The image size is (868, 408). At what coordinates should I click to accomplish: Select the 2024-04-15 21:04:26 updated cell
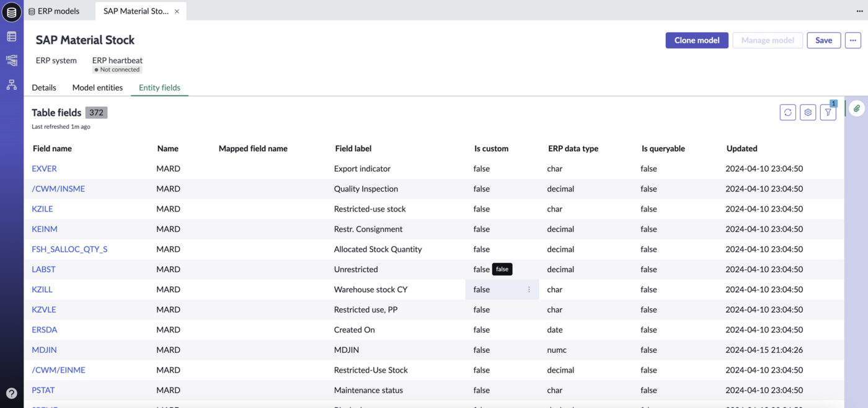(764, 350)
